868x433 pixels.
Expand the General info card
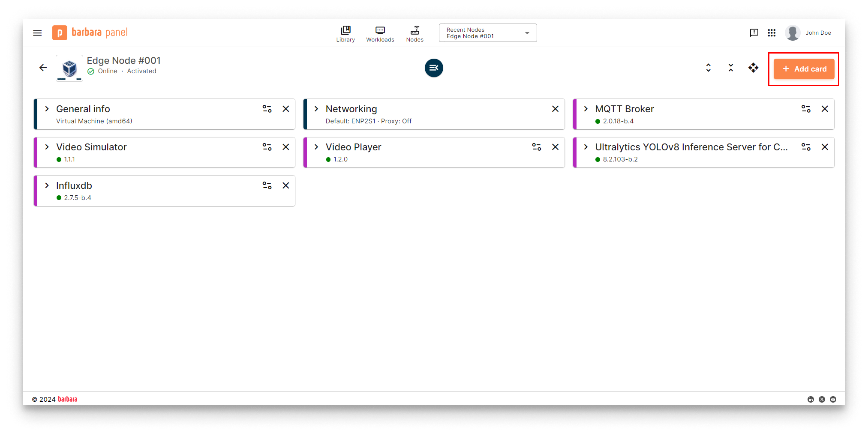point(47,109)
